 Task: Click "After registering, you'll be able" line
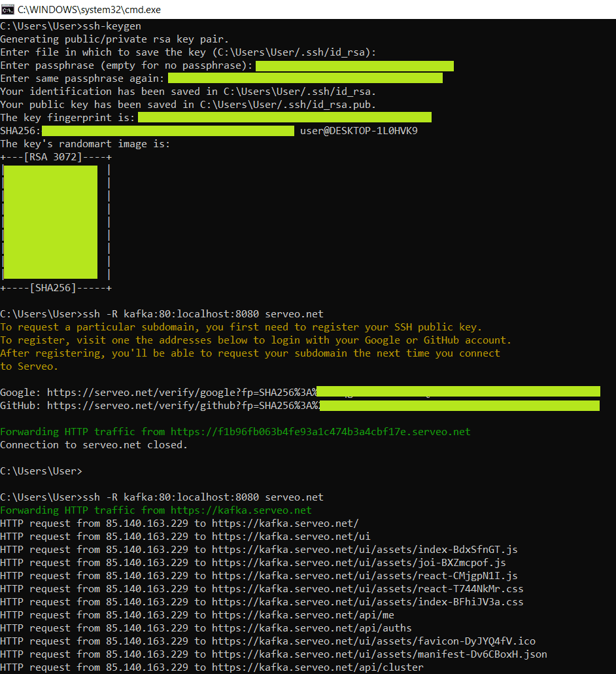tap(250, 353)
